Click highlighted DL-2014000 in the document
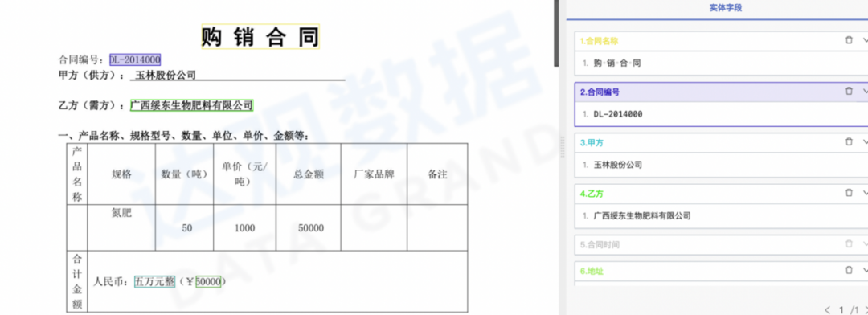The height and width of the screenshot is (315, 868). 135,59
